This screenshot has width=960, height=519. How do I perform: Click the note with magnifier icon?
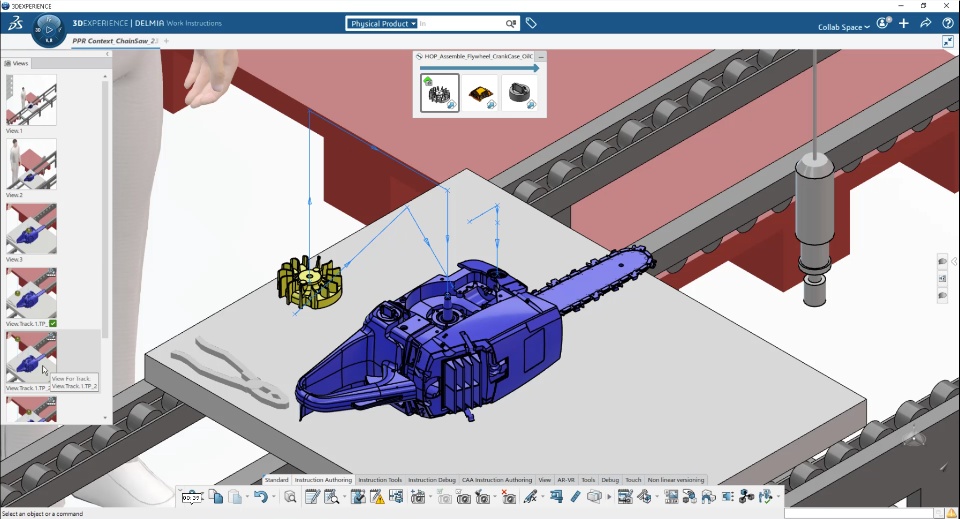click(331, 497)
